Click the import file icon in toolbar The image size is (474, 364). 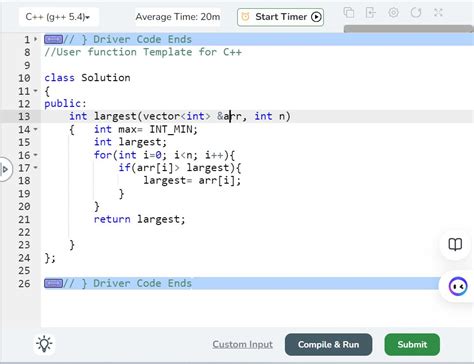tap(371, 13)
